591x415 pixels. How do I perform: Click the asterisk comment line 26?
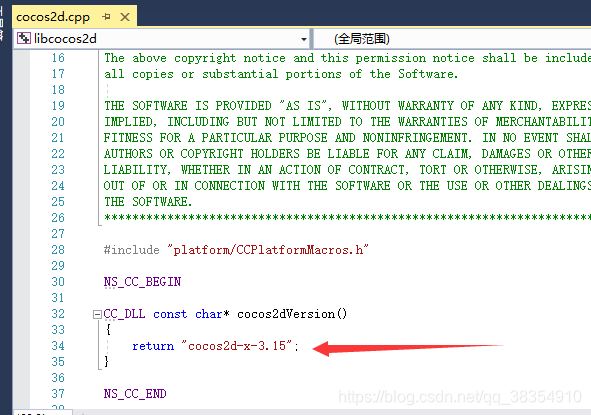[347, 217]
